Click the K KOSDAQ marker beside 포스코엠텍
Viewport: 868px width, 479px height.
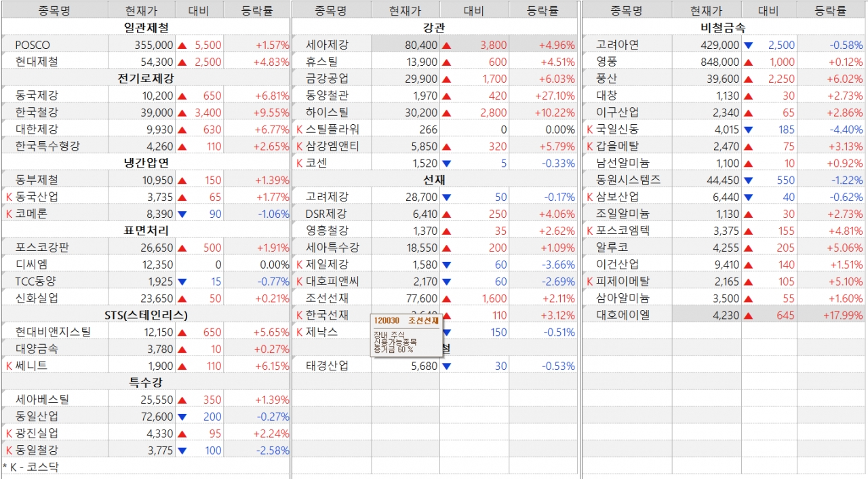tap(590, 231)
